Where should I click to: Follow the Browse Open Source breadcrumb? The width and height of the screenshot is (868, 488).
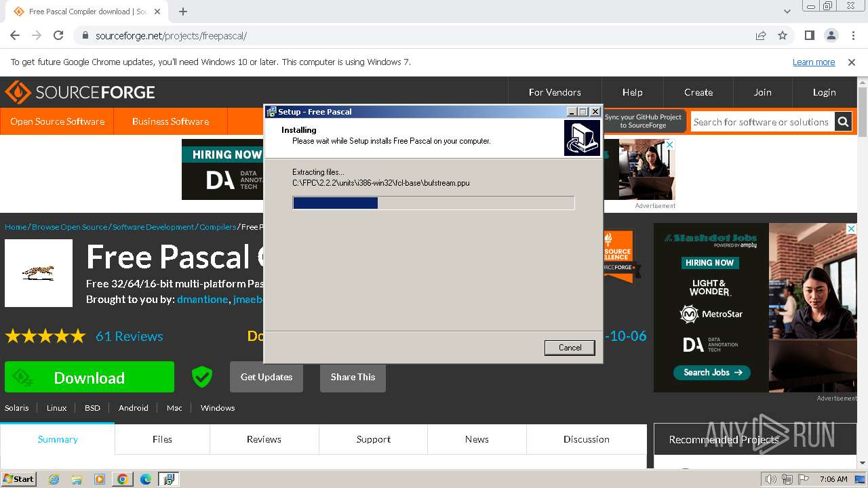(69, 227)
